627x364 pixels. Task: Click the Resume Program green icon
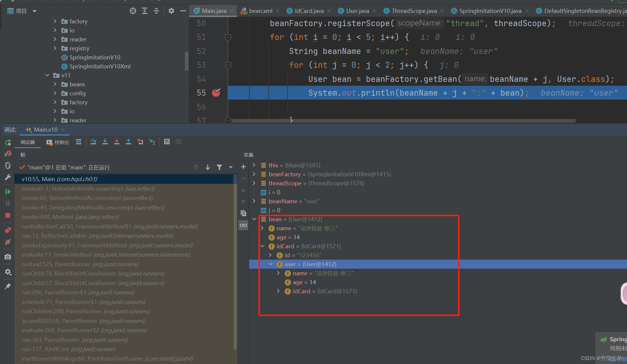click(8, 192)
